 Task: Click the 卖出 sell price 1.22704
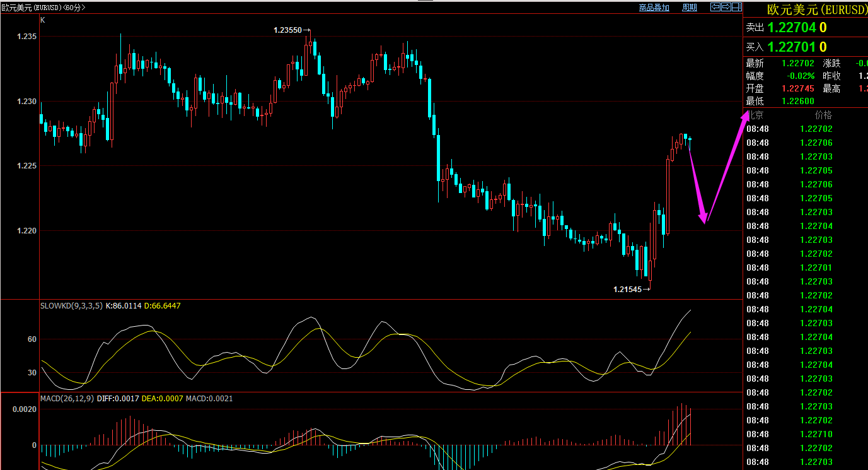(792, 27)
